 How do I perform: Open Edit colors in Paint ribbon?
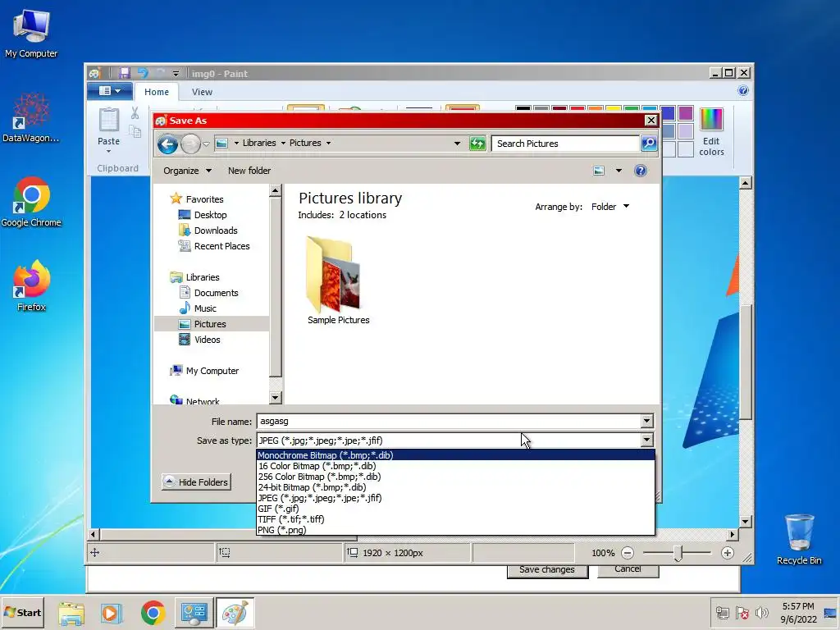coord(711,132)
